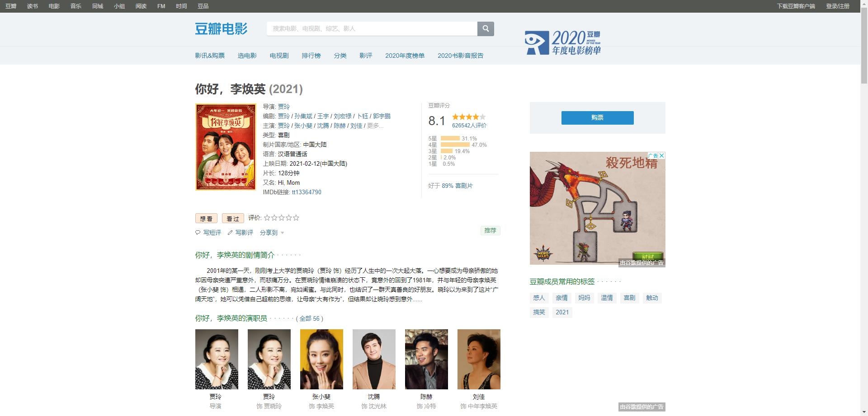Open the IMDb link tt13364790

point(307,192)
